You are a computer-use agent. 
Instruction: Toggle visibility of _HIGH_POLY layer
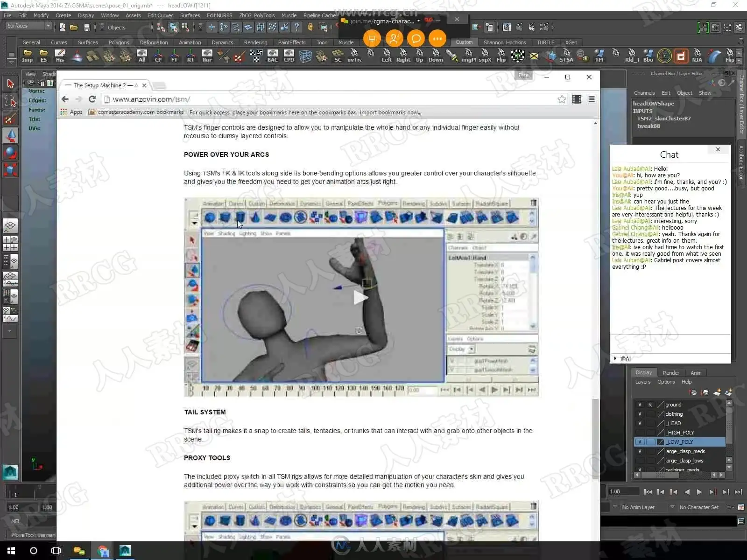[640, 433]
